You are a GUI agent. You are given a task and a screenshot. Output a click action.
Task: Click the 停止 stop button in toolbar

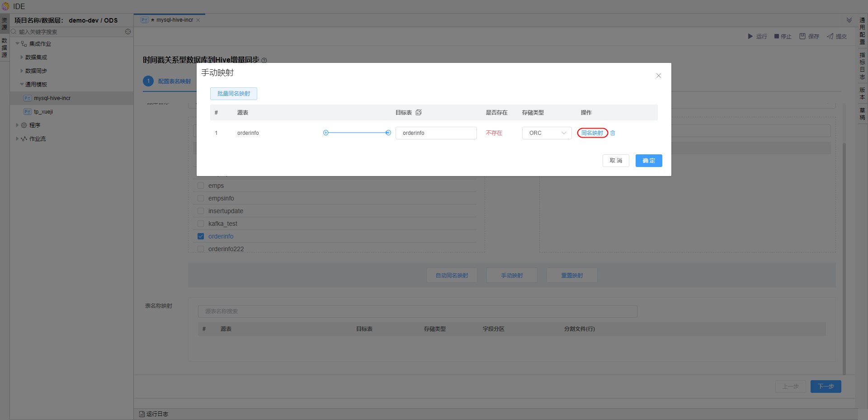point(783,36)
